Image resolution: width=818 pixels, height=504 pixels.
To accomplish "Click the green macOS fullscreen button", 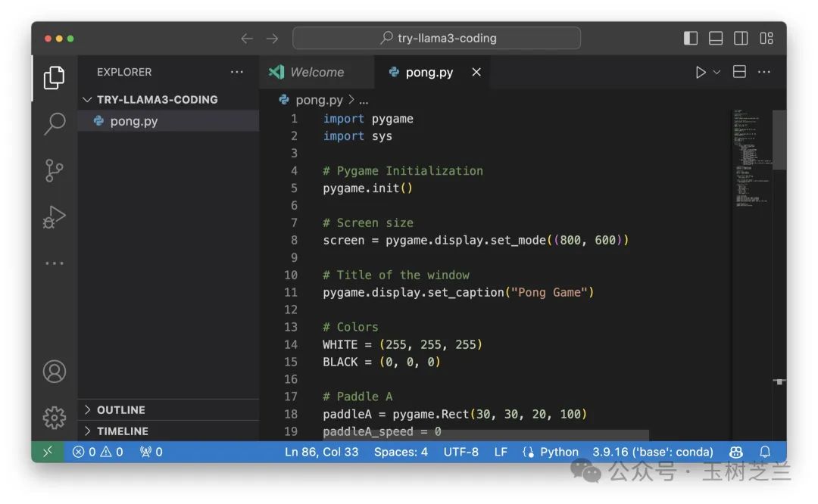I will point(70,39).
